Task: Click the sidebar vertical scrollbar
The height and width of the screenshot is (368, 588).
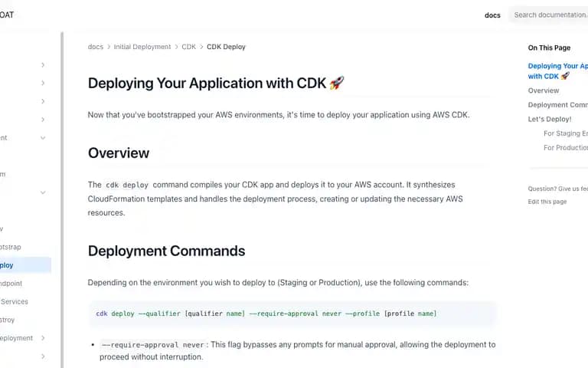Action: pyautogui.click(x=62, y=200)
